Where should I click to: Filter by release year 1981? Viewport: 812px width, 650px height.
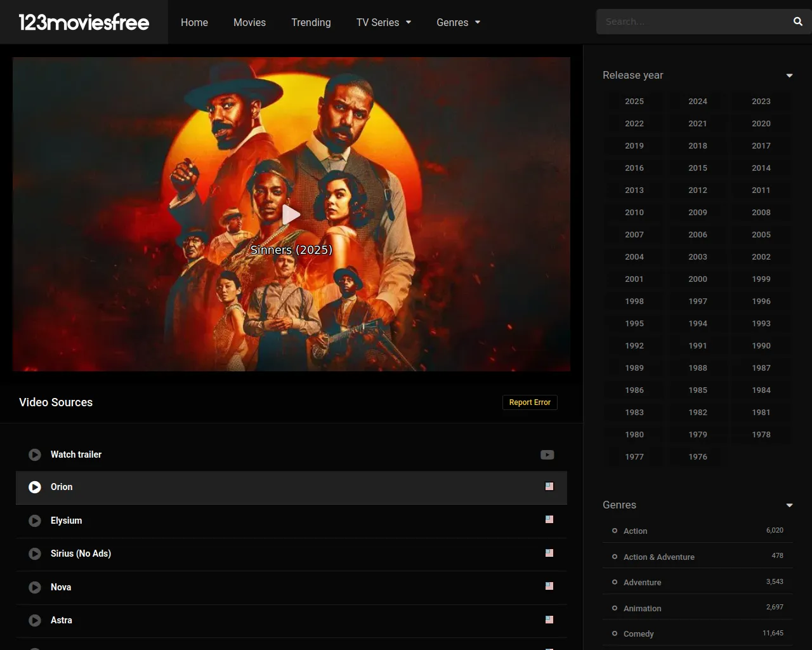tap(761, 412)
